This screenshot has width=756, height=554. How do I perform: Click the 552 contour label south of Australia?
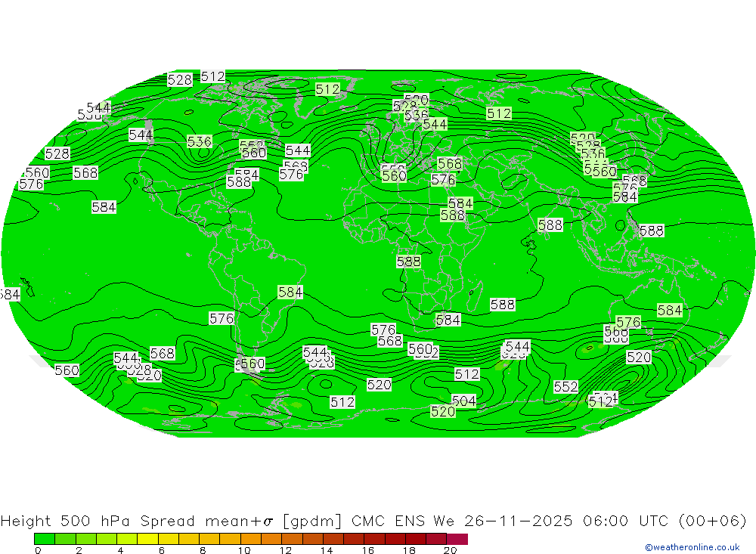(565, 387)
